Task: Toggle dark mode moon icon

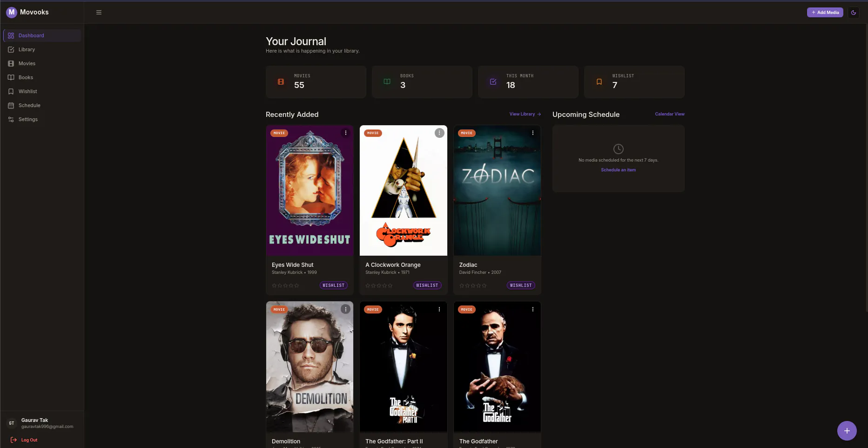Action: (853, 13)
